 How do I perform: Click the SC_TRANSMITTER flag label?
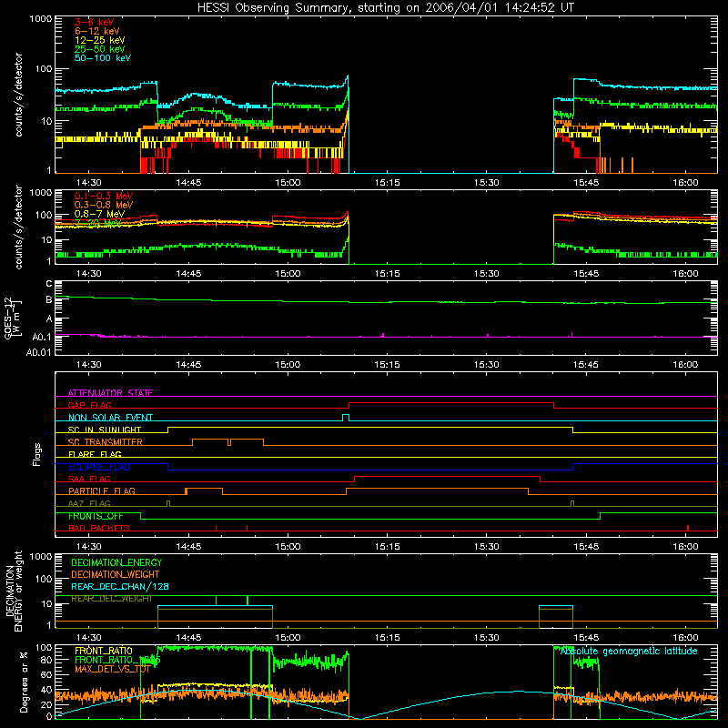[106, 442]
